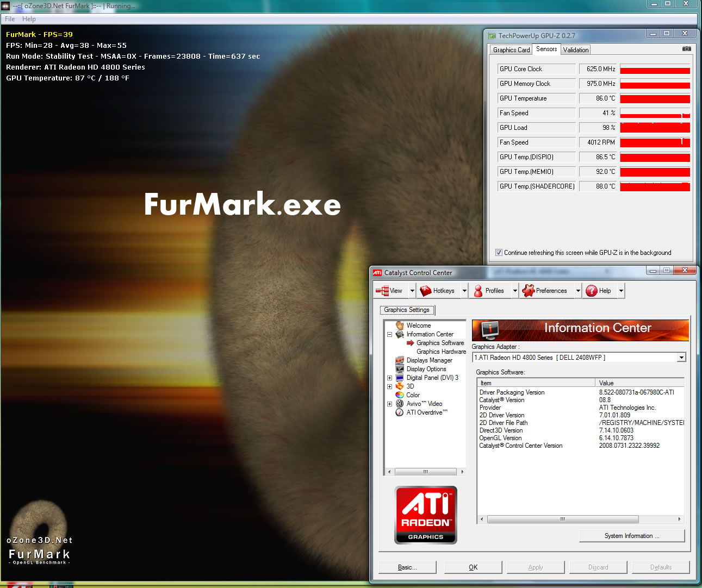
Task: Click the Item column header
Action: click(x=537, y=383)
